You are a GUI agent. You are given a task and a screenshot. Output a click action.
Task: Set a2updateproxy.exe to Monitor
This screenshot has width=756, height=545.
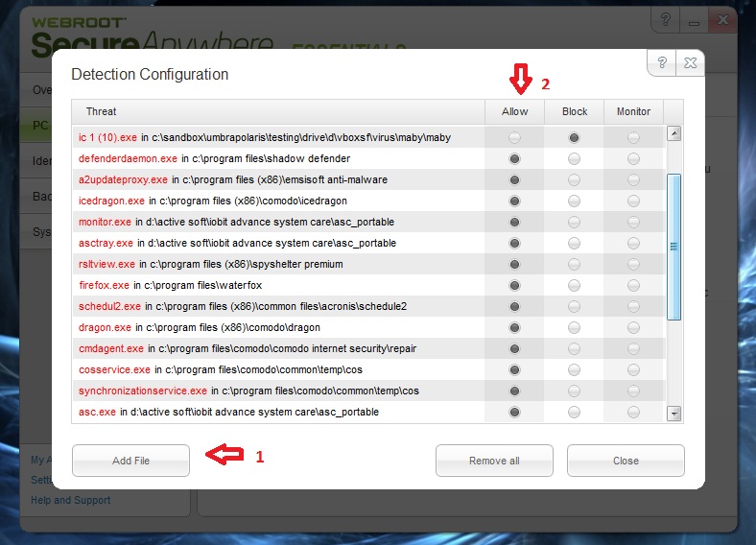tap(633, 179)
